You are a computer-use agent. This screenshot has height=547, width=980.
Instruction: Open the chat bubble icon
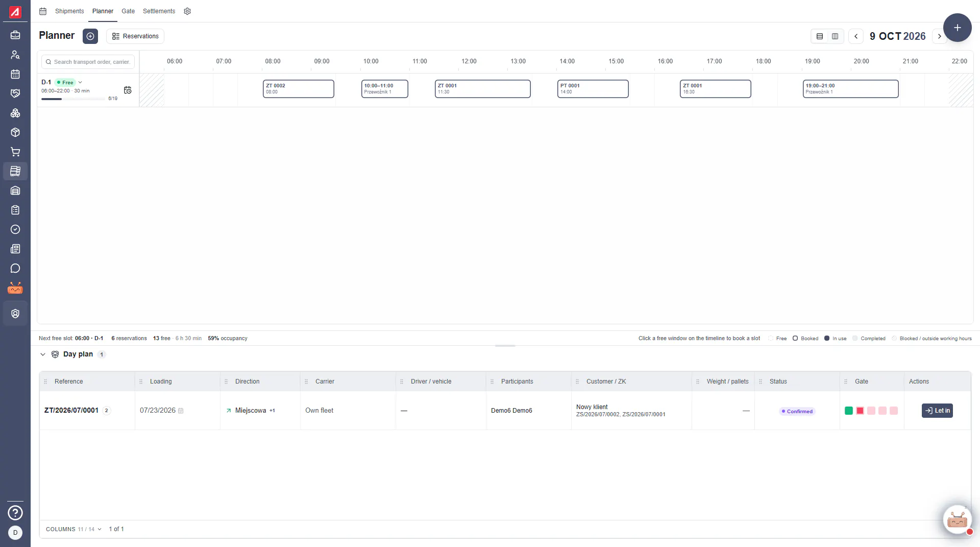point(15,268)
